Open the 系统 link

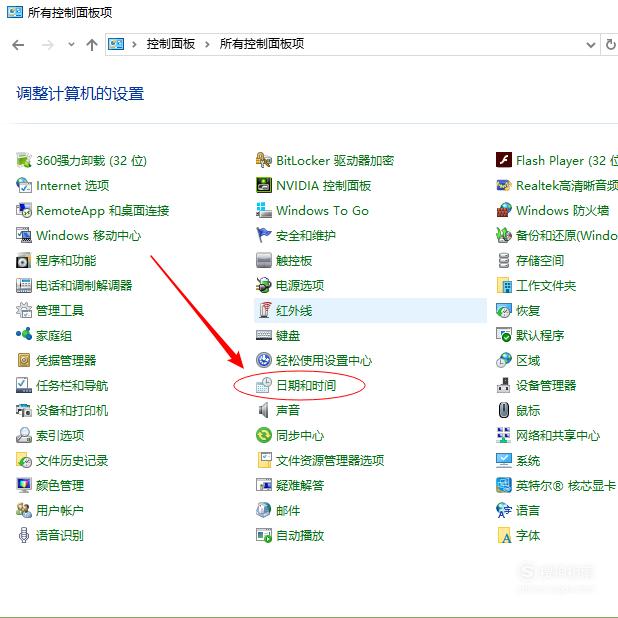tap(528, 460)
